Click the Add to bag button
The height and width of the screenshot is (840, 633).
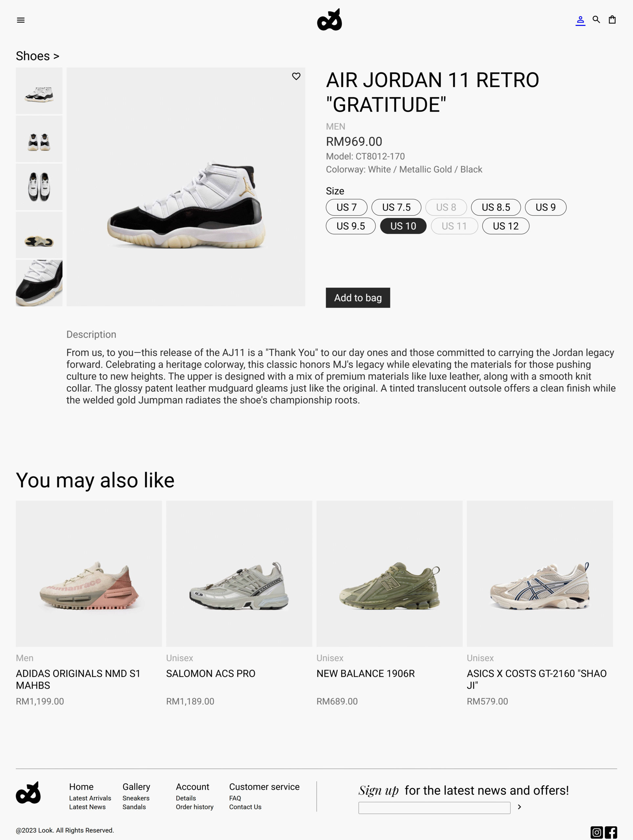[x=358, y=298]
